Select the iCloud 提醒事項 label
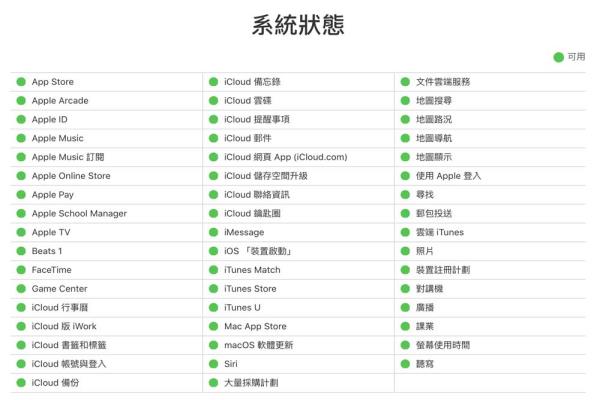 pos(257,119)
